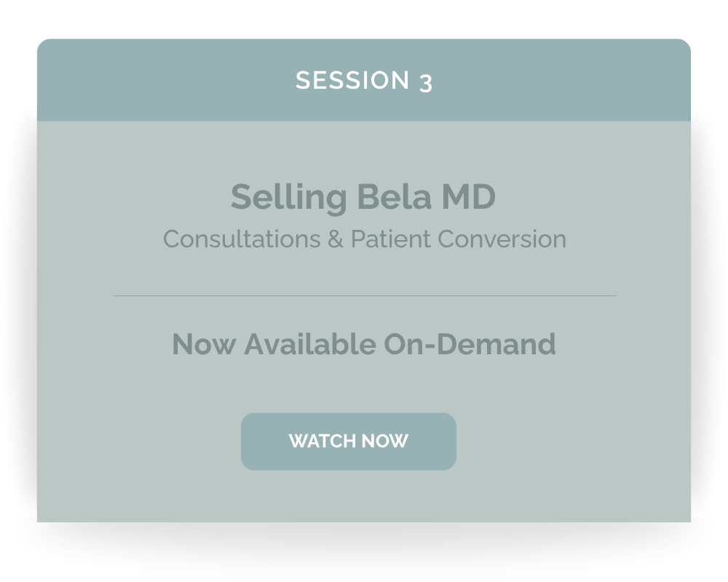Click the word On-Demand
Viewport: 728px width, 582px height.
tap(470, 344)
